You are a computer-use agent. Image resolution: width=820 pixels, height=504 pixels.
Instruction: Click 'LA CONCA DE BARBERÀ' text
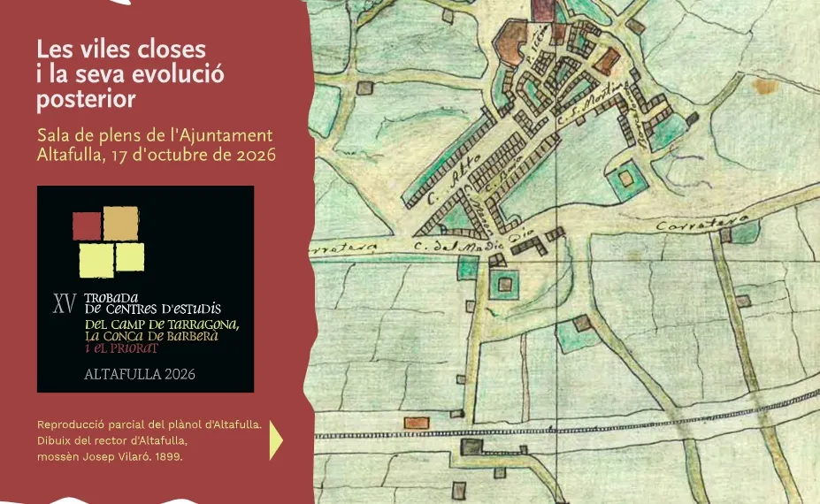coord(151,336)
